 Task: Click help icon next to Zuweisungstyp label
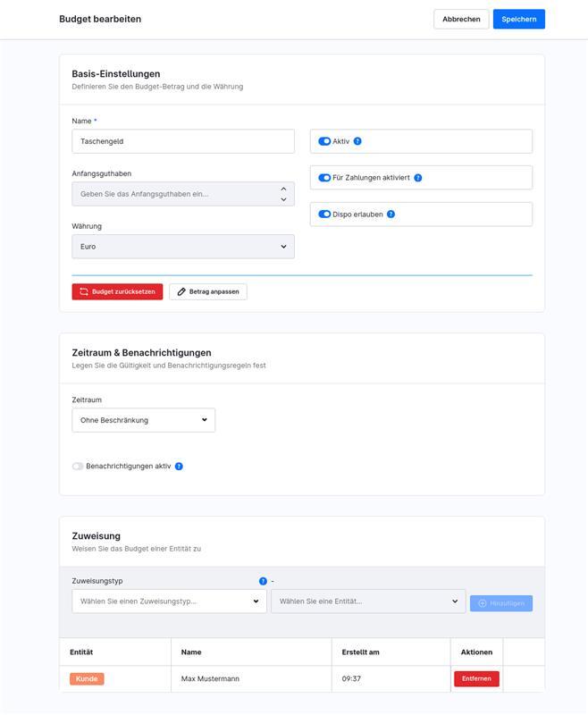pos(263,581)
